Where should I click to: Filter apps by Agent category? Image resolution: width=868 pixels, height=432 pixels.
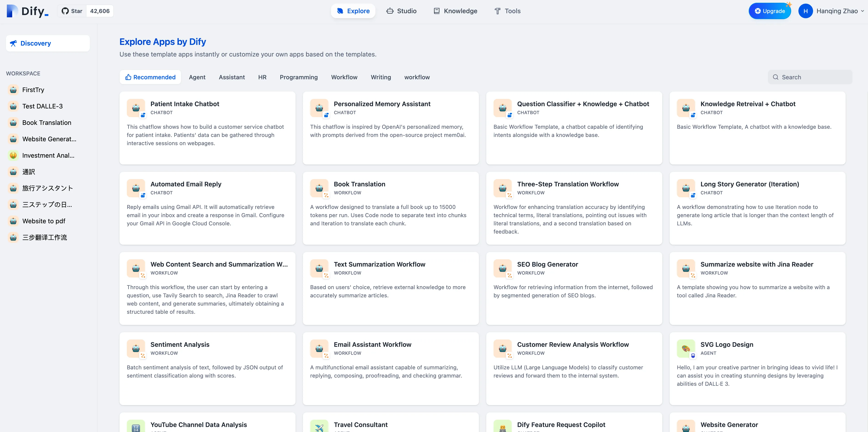[197, 77]
